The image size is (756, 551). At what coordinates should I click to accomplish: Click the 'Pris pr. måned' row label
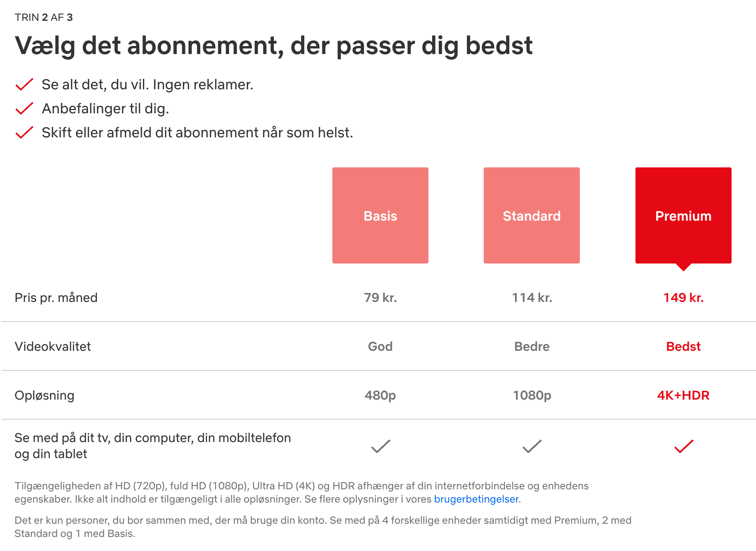pyautogui.click(x=56, y=298)
